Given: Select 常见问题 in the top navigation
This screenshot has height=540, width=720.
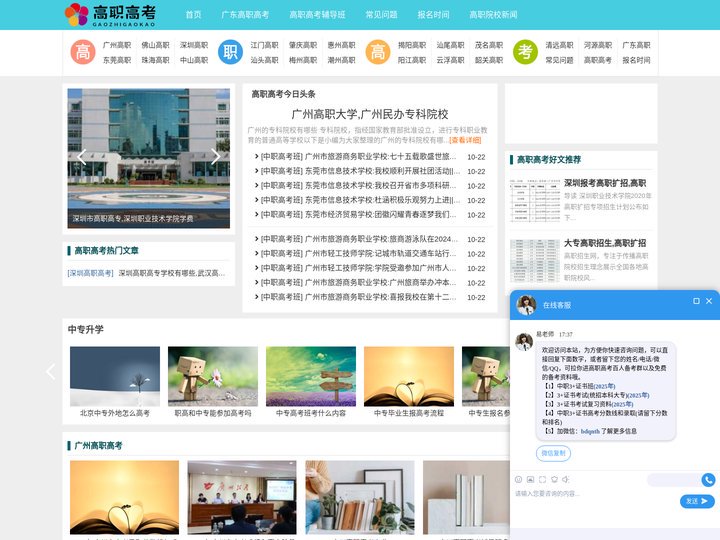Looking at the screenshot, I should point(381,15).
